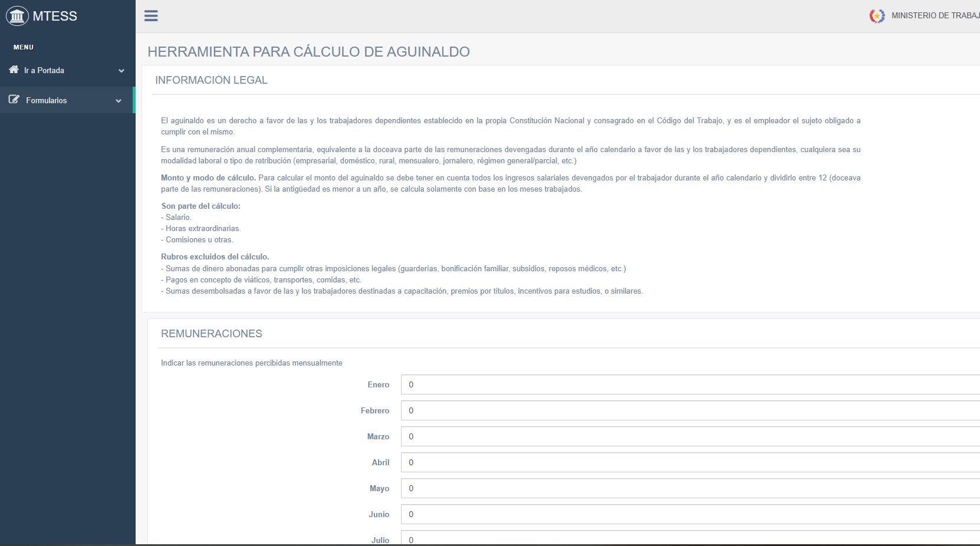Focus the Enero remuneration input field
Screen dimensions: 980x546
click(x=690, y=384)
